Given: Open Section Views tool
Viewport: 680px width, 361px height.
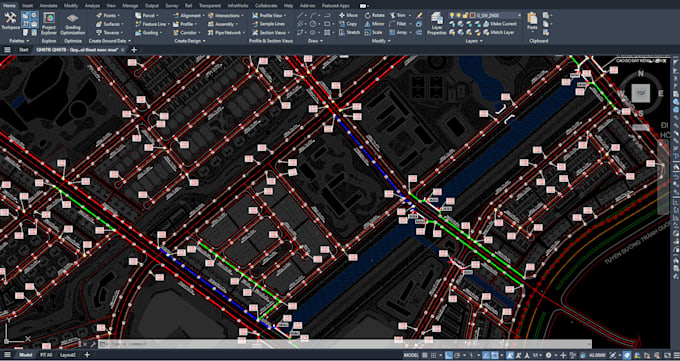Looking at the screenshot, I should tap(271, 33).
